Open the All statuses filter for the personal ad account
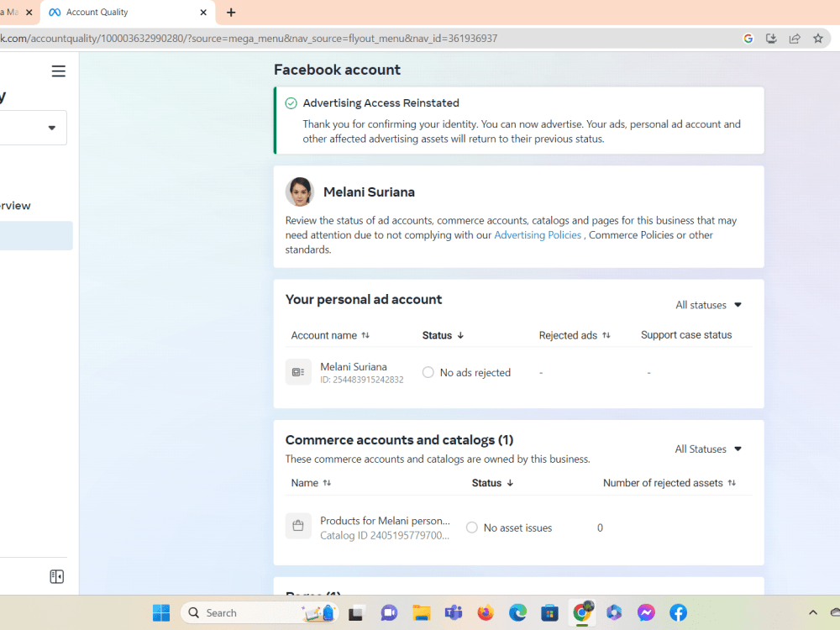 pos(708,306)
